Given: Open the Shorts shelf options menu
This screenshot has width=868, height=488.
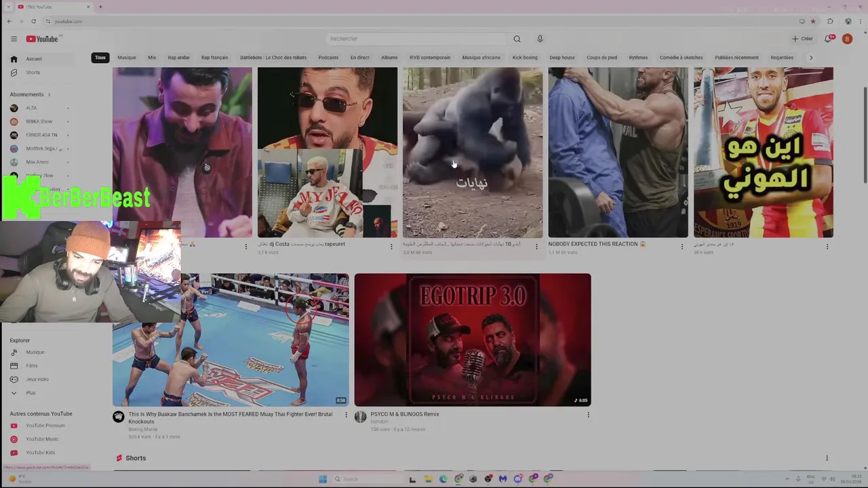Looking at the screenshot, I should click(x=827, y=458).
